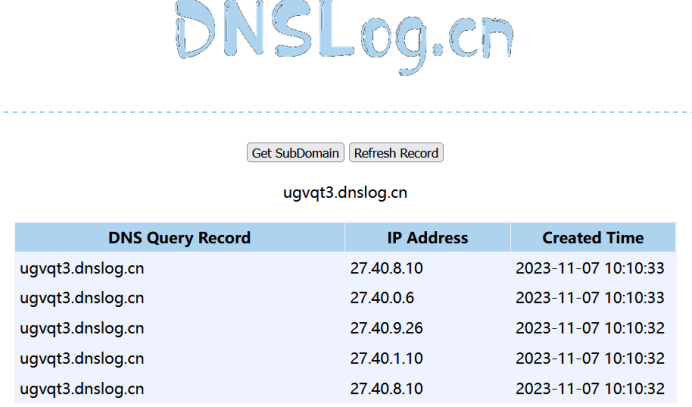Click the IP Address column header

pos(427,238)
